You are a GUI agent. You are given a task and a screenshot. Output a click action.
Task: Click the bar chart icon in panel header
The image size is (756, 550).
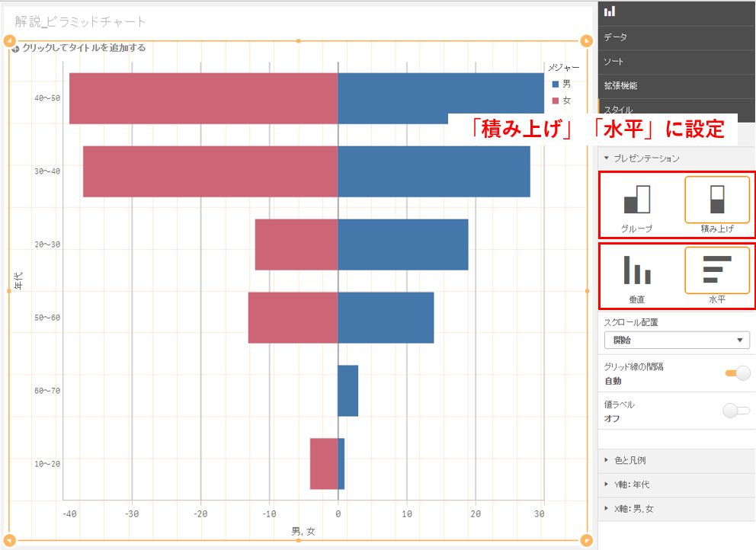pyautogui.click(x=610, y=11)
